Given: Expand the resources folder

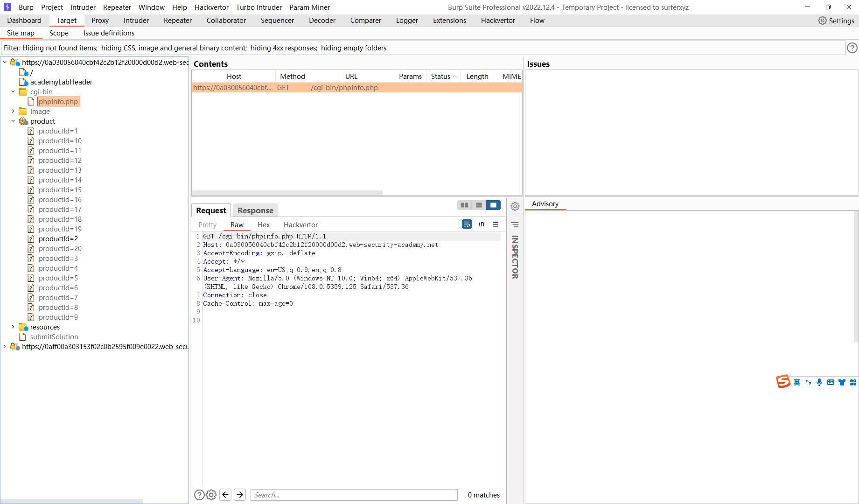Looking at the screenshot, I should tap(13, 327).
